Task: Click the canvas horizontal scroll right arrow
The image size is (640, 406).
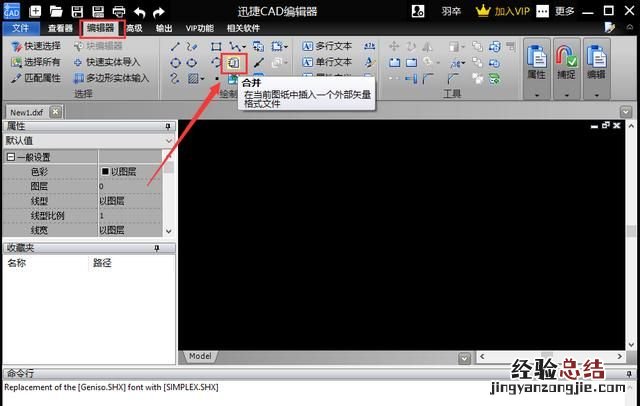Action: tap(620, 357)
